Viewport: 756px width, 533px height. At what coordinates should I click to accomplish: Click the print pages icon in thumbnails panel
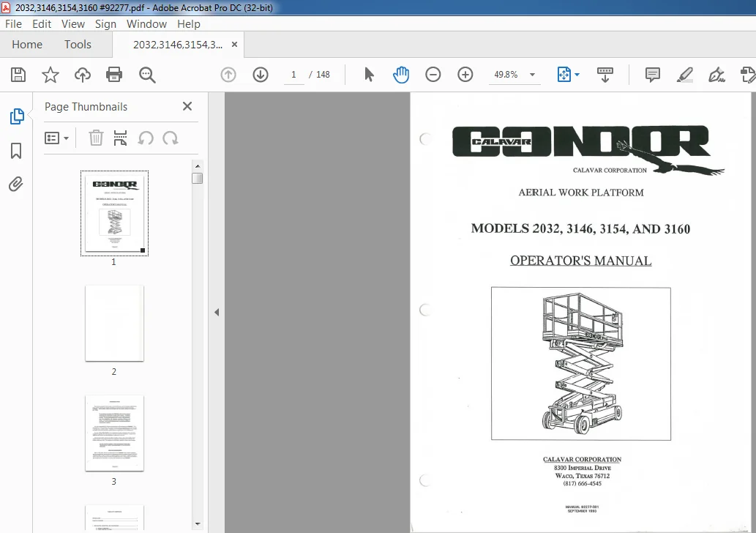[x=120, y=138]
